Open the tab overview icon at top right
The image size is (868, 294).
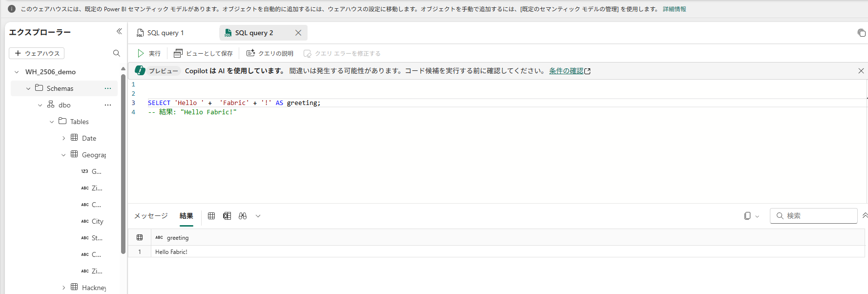pyautogui.click(x=862, y=33)
